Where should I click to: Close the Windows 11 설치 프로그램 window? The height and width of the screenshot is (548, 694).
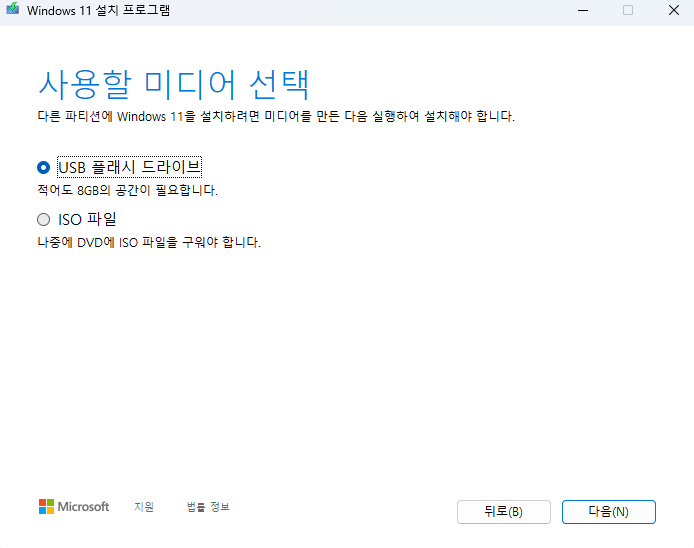pos(674,10)
